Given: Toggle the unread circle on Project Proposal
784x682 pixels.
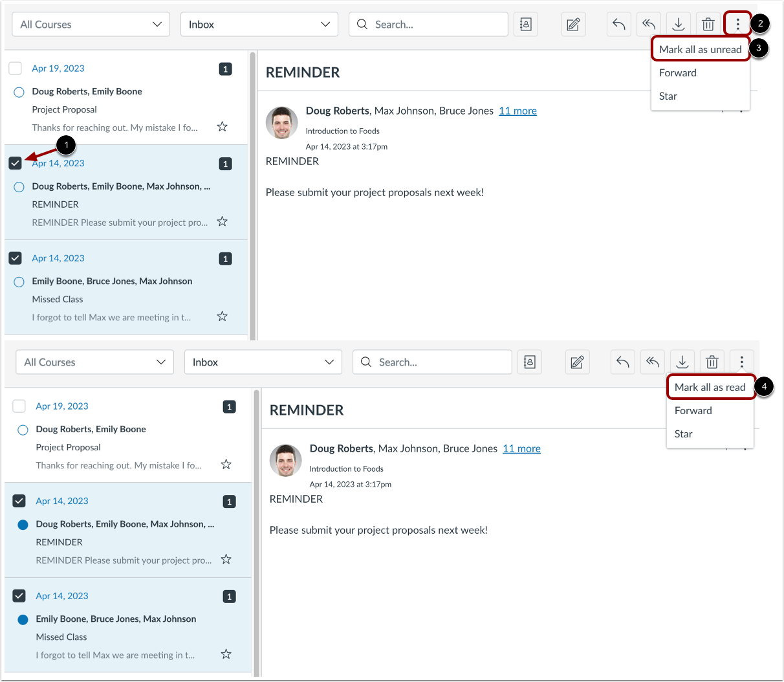Looking at the screenshot, I should (x=18, y=92).
